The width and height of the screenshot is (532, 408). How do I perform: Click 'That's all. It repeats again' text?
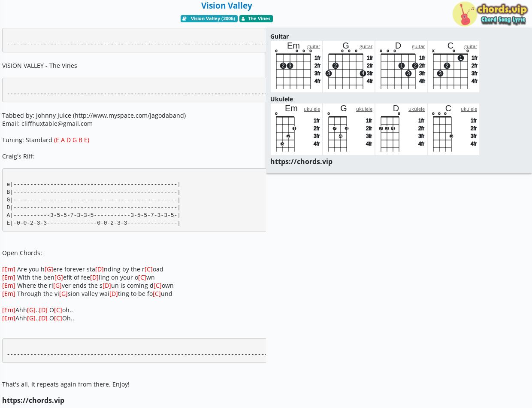(66, 384)
